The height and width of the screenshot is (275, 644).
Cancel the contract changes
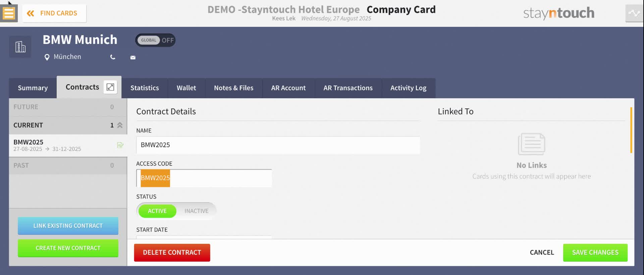pyautogui.click(x=542, y=253)
